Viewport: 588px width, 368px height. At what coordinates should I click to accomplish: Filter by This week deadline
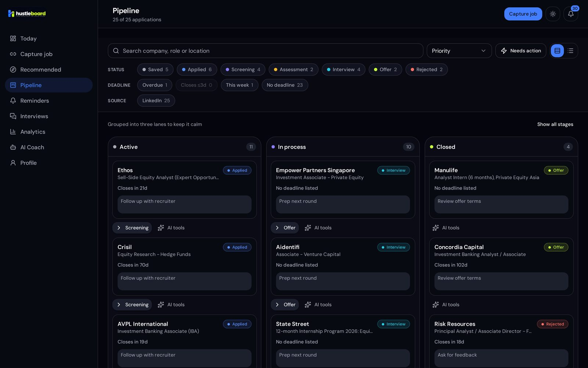point(240,85)
